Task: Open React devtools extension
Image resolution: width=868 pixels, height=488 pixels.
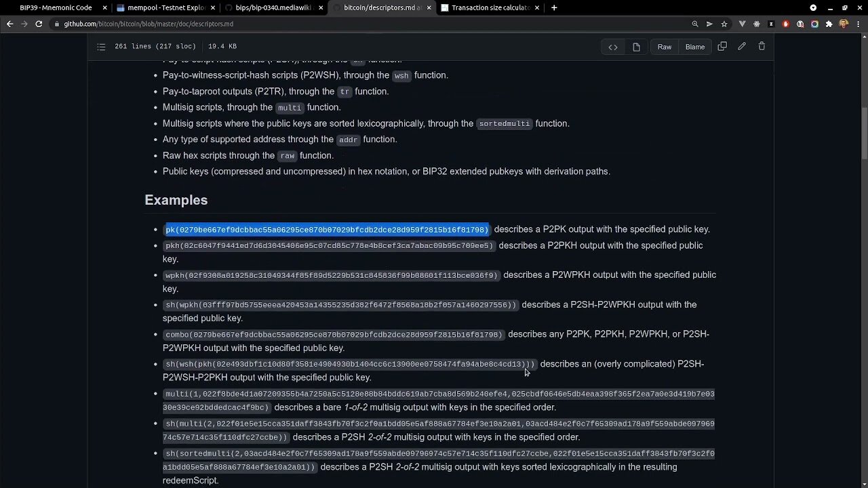Action: point(757,24)
